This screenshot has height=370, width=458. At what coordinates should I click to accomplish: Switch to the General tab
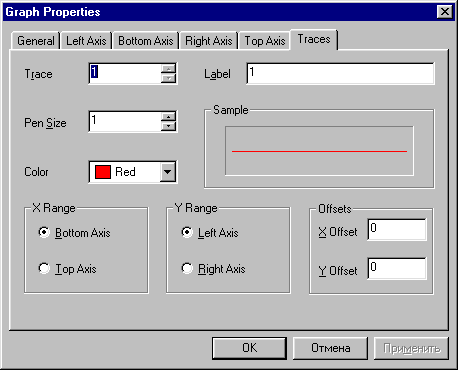[x=36, y=41]
